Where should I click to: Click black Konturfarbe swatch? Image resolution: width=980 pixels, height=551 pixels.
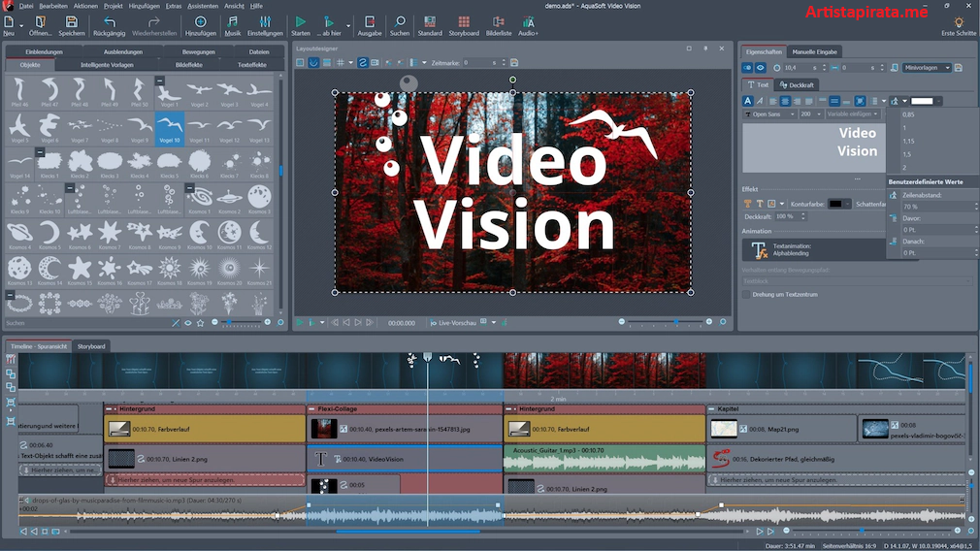pos(835,205)
